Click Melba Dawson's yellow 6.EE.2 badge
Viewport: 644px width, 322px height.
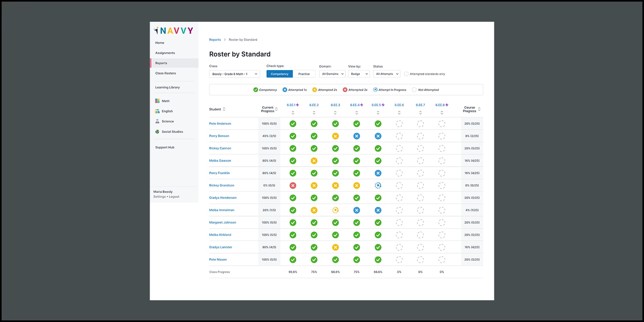314,161
